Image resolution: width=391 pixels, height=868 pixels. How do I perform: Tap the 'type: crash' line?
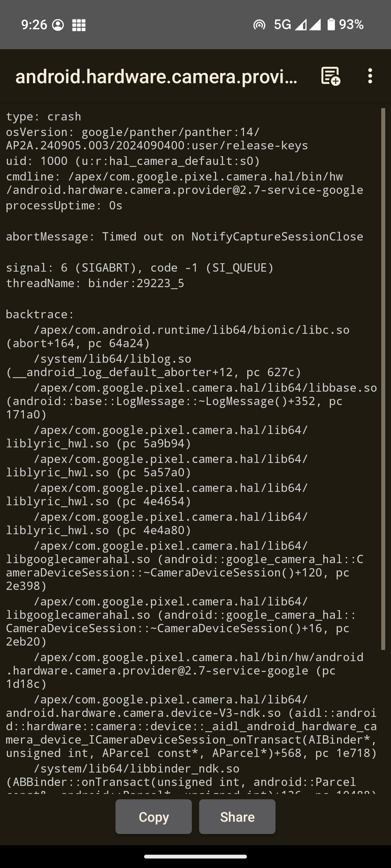[43, 116]
